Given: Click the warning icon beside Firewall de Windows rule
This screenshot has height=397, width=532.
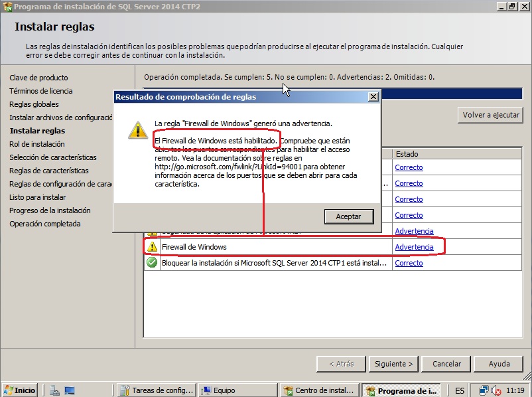Looking at the screenshot, I should coord(152,247).
